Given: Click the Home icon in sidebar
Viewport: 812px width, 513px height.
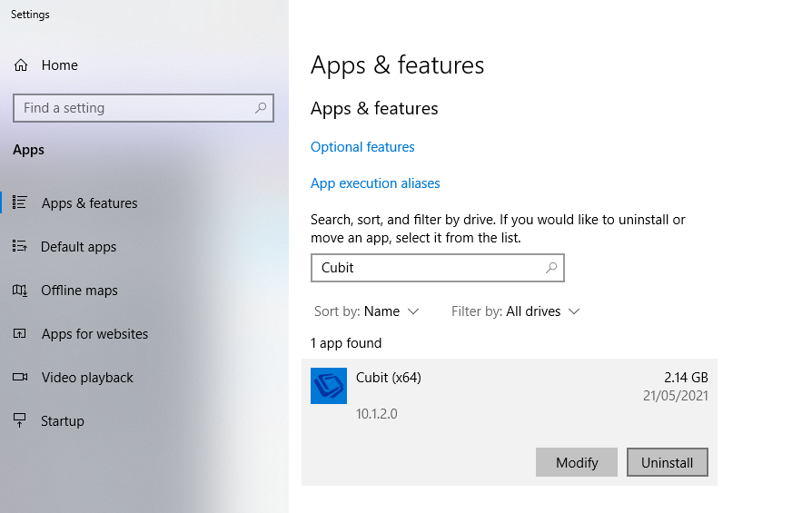Looking at the screenshot, I should (21, 65).
